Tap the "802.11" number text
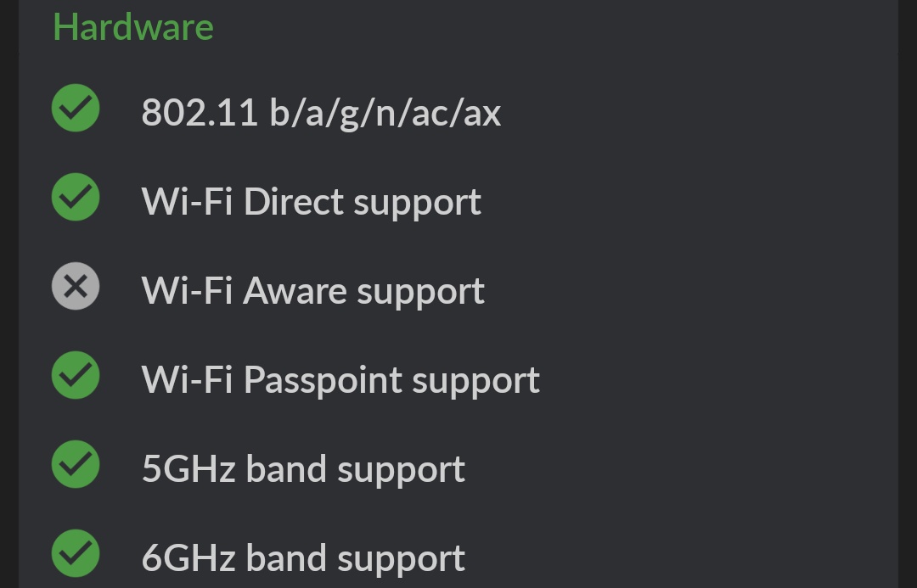 (x=200, y=113)
